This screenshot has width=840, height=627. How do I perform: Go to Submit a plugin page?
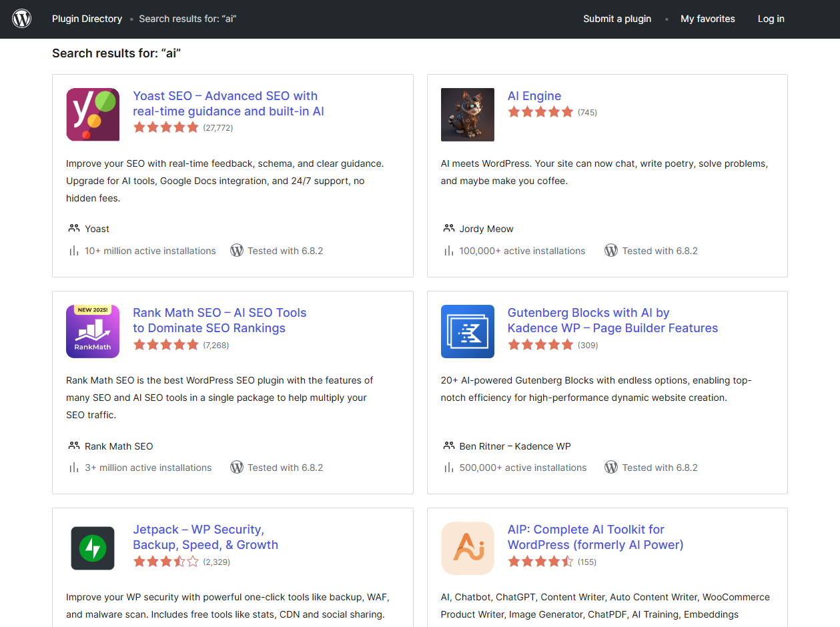click(x=616, y=19)
